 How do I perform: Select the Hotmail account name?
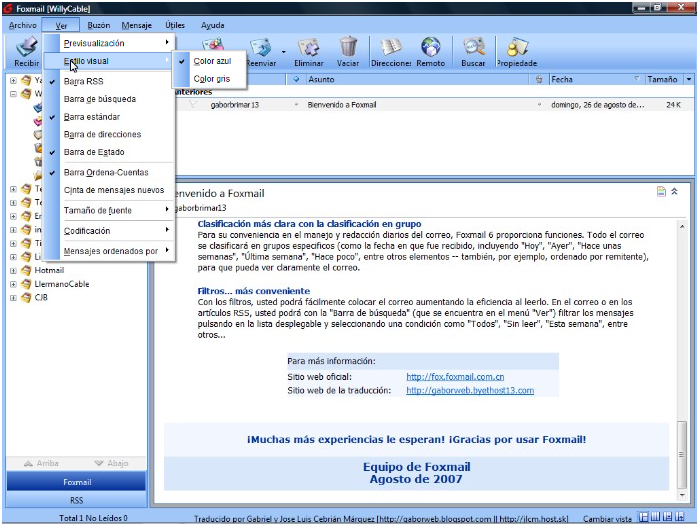click(49, 270)
